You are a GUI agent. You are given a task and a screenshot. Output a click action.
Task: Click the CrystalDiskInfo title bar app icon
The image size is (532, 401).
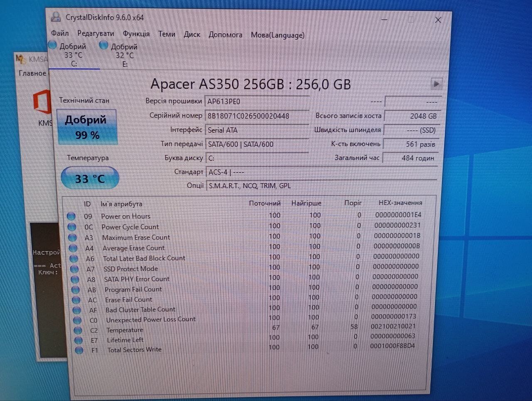point(56,17)
